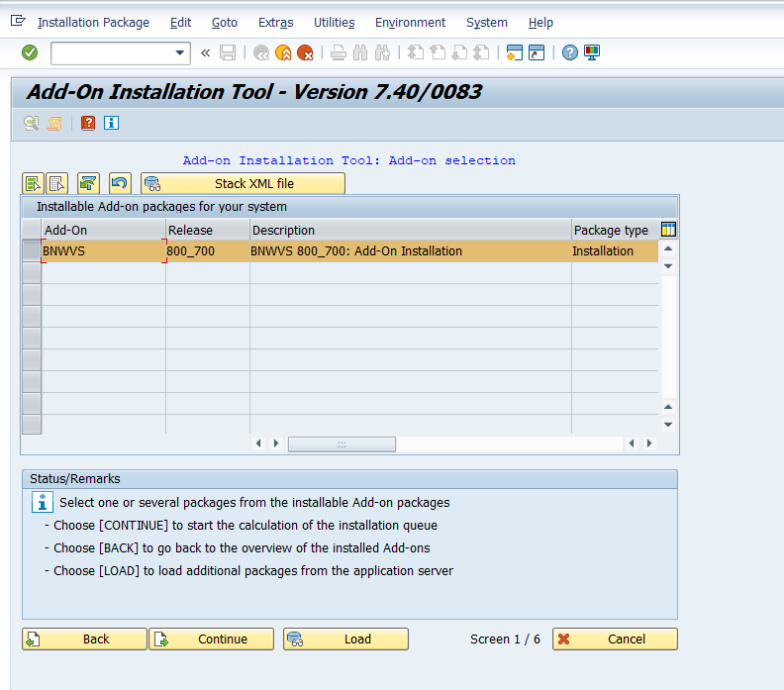Click the red online documentation help icon
Viewport: 784px width, 690px height.
88,123
